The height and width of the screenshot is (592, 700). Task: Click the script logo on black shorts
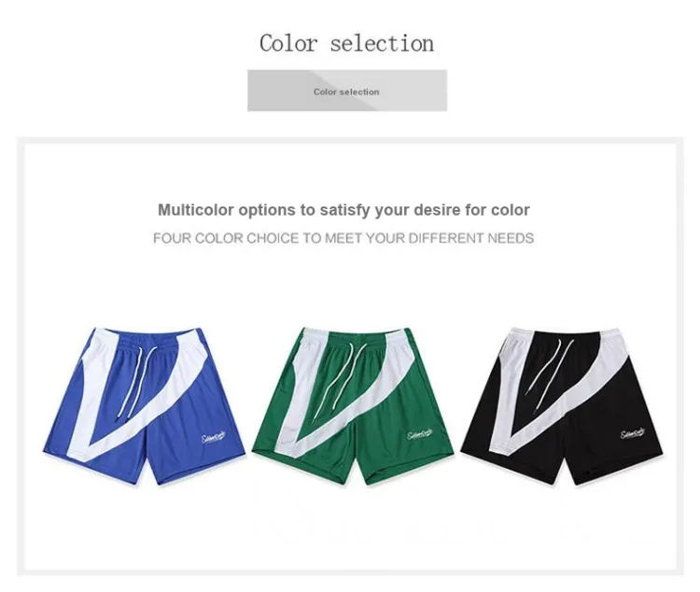[x=633, y=433]
